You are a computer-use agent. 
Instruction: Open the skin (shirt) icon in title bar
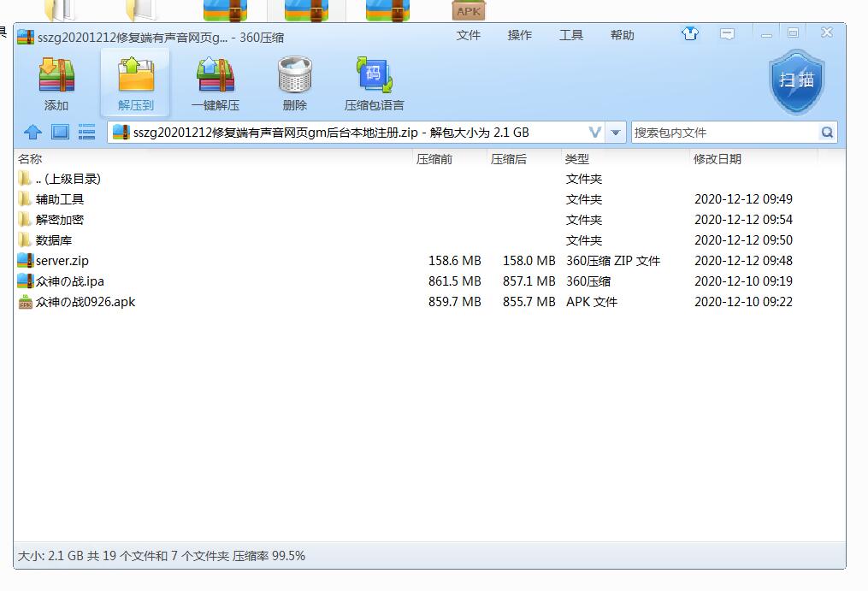[x=690, y=34]
